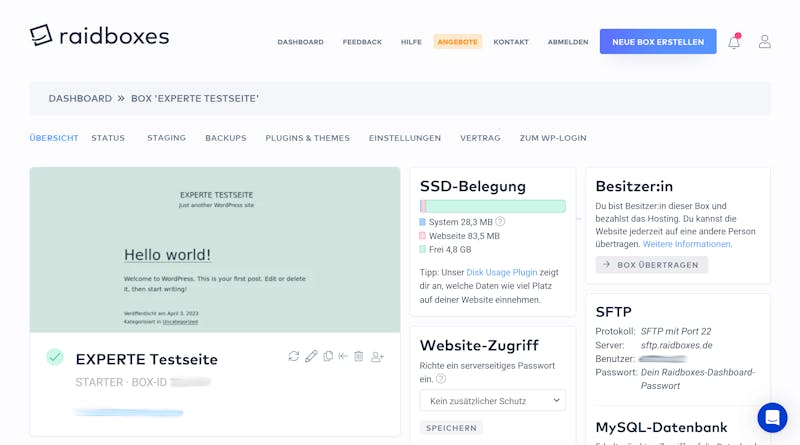Click Zum WP-Login tab

pyautogui.click(x=553, y=138)
